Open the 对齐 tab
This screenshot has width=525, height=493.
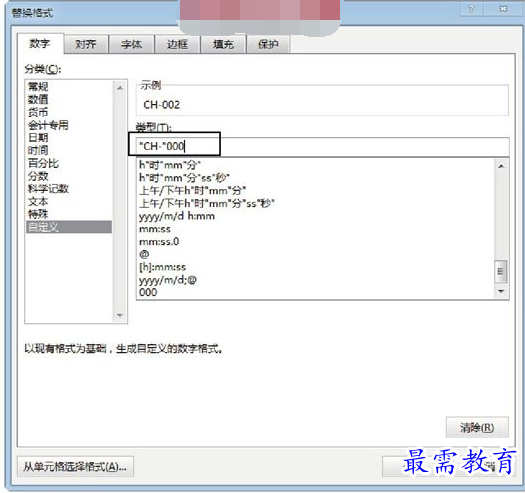tap(86, 44)
